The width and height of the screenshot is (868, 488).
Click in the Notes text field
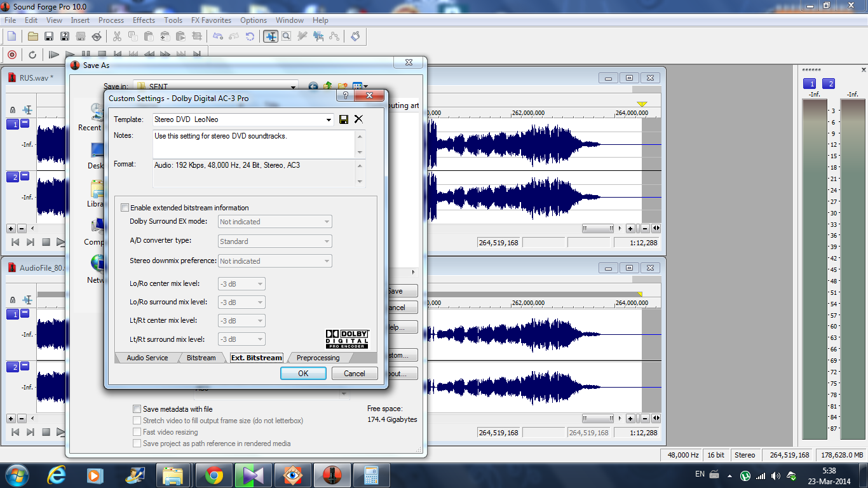[254, 144]
